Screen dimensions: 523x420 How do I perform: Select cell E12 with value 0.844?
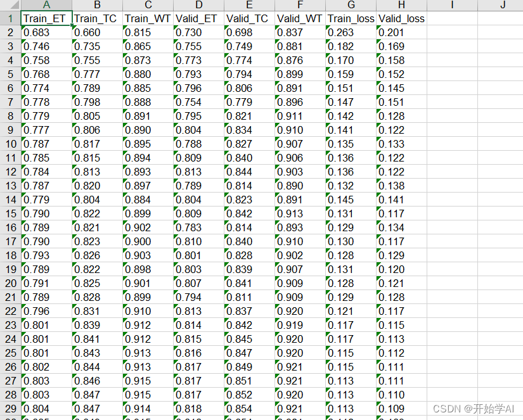click(x=249, y=172)
